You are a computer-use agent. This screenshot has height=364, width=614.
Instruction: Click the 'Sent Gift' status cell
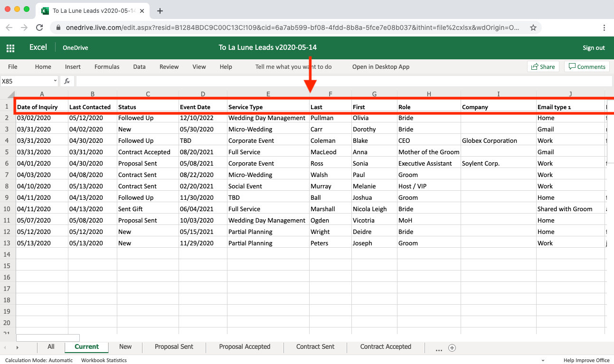tap(148, 209)
